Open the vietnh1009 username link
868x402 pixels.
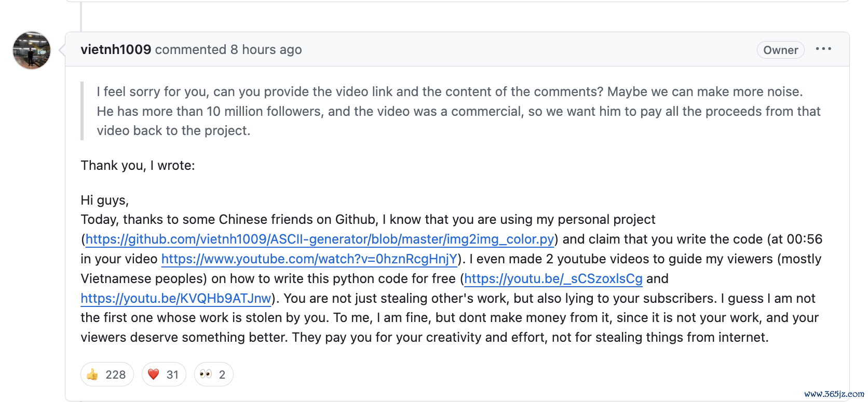click(116, 49)
